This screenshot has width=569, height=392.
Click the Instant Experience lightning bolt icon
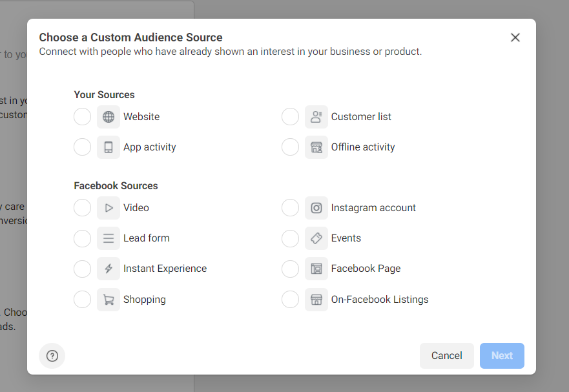coord(108,268)
